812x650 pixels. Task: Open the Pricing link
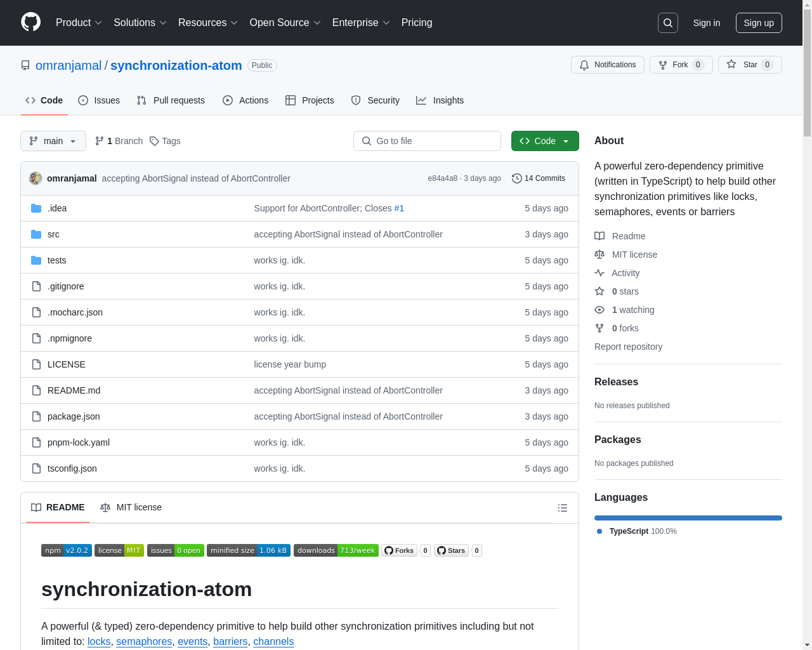click(x=417, y=23)
